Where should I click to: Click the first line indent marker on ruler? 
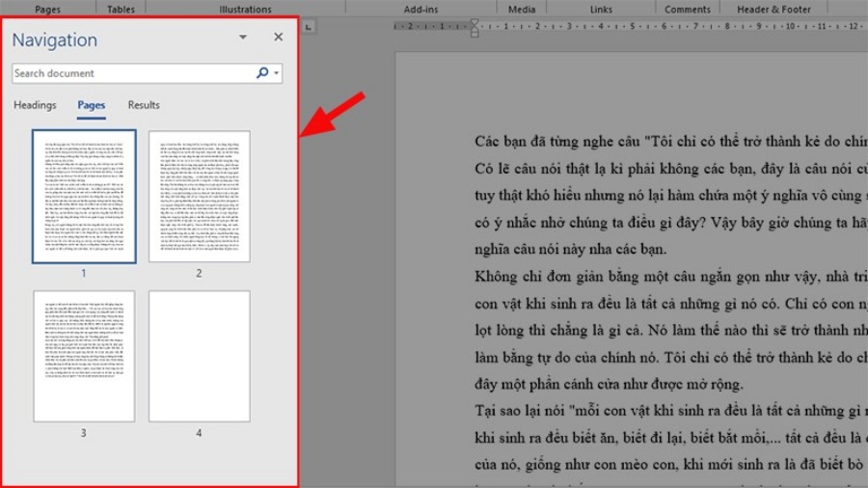474,22
